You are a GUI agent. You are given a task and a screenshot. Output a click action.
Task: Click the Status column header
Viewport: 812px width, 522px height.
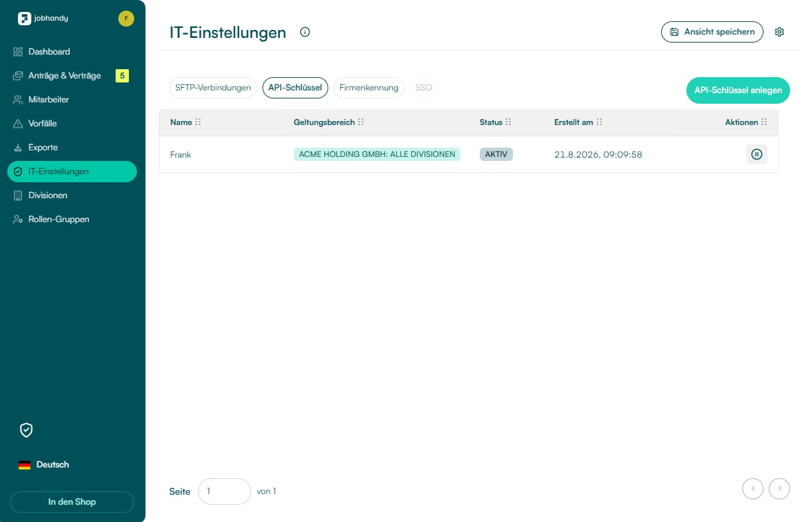[x=491, y=122]
